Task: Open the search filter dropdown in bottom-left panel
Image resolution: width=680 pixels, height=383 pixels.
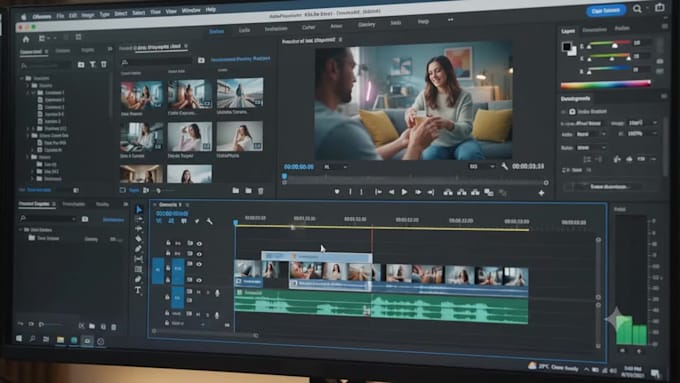Action: [74, 219]
